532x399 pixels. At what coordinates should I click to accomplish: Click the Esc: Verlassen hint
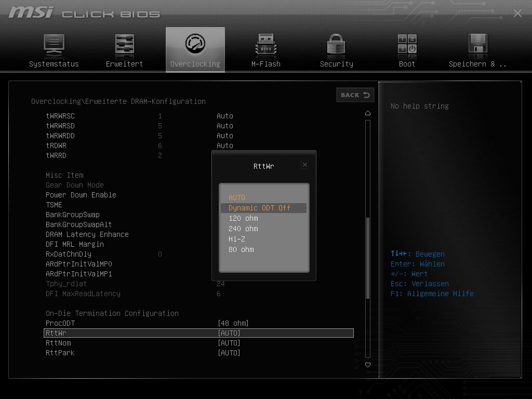point(419,284)
